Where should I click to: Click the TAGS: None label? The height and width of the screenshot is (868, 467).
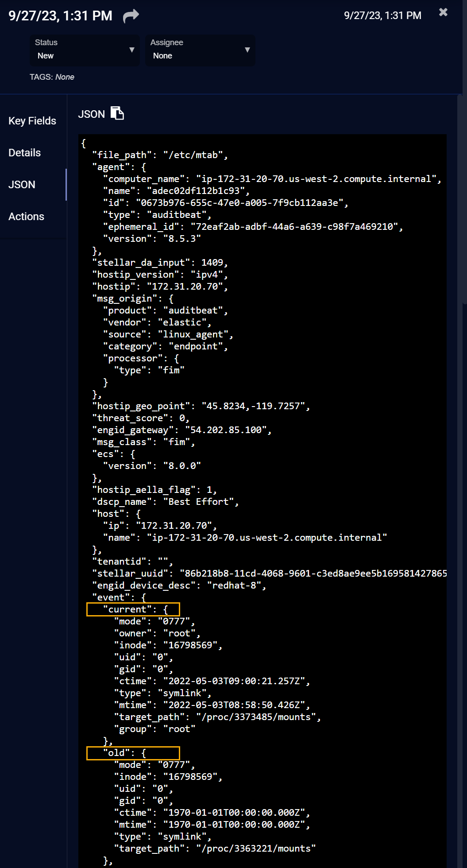click(52, 77)
